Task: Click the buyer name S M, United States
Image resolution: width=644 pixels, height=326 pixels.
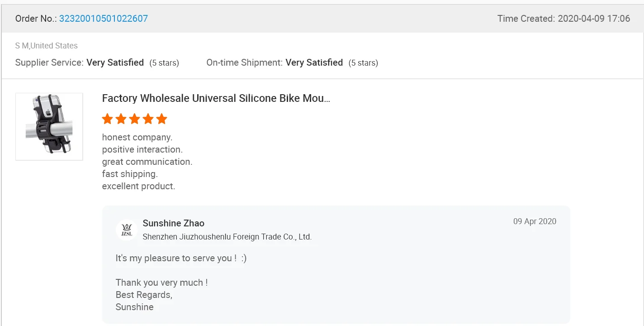Action: point(46,46)
